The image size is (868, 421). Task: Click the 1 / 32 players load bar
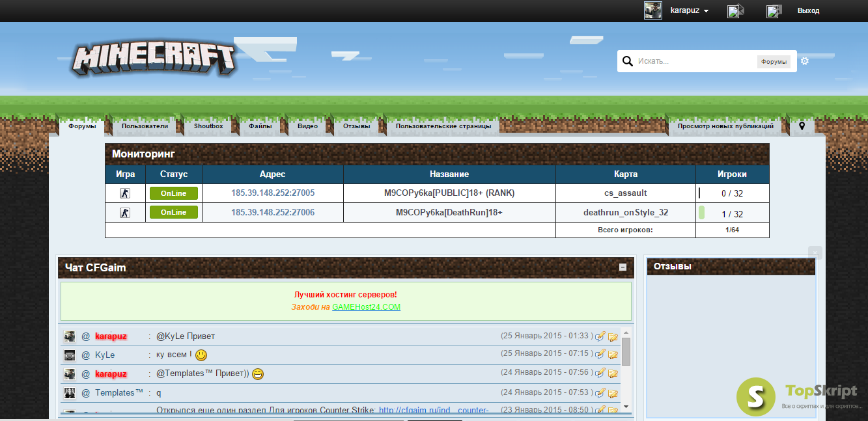coord(701,213)
